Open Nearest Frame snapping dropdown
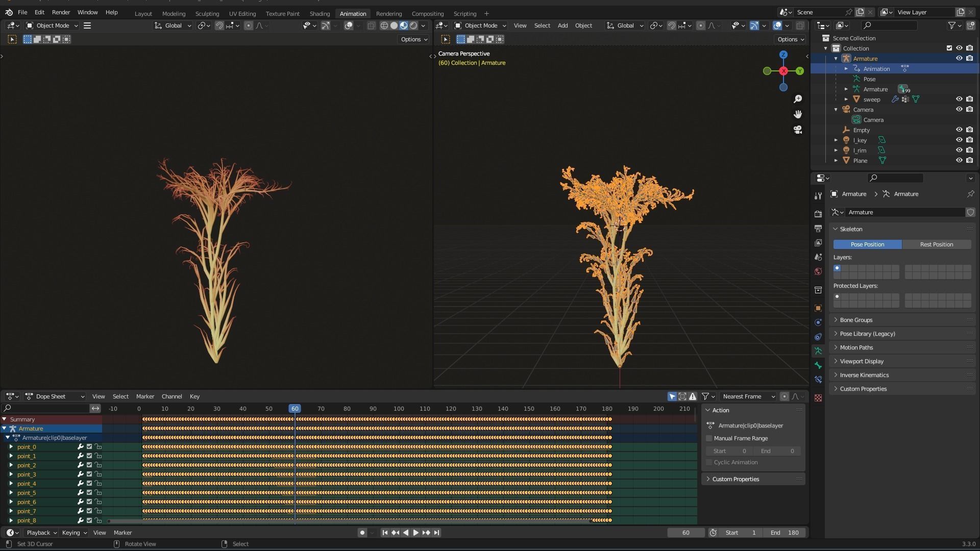This screenshot has height=551, width=980. tap(748, 396)
